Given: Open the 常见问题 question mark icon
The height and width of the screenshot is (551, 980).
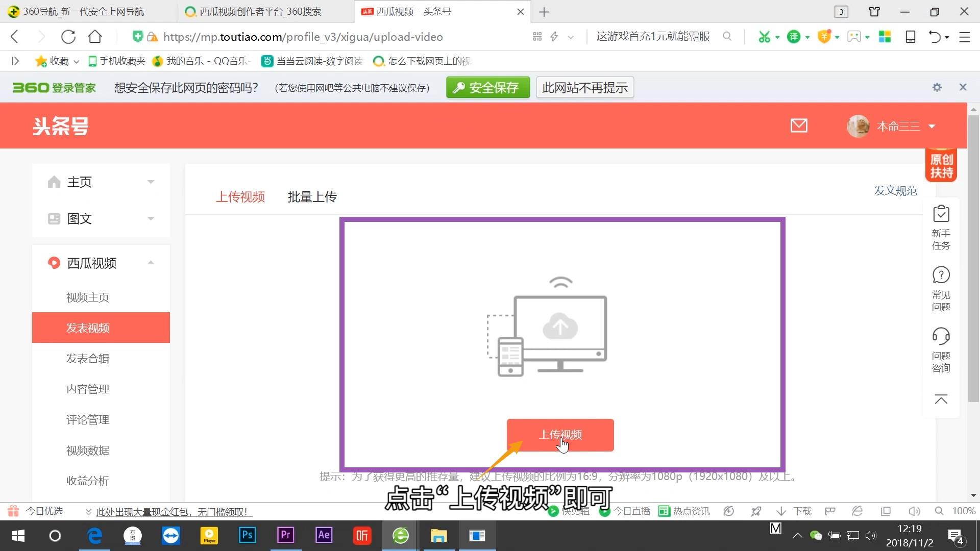Looking at the screenshot, I should coord(941,275).
